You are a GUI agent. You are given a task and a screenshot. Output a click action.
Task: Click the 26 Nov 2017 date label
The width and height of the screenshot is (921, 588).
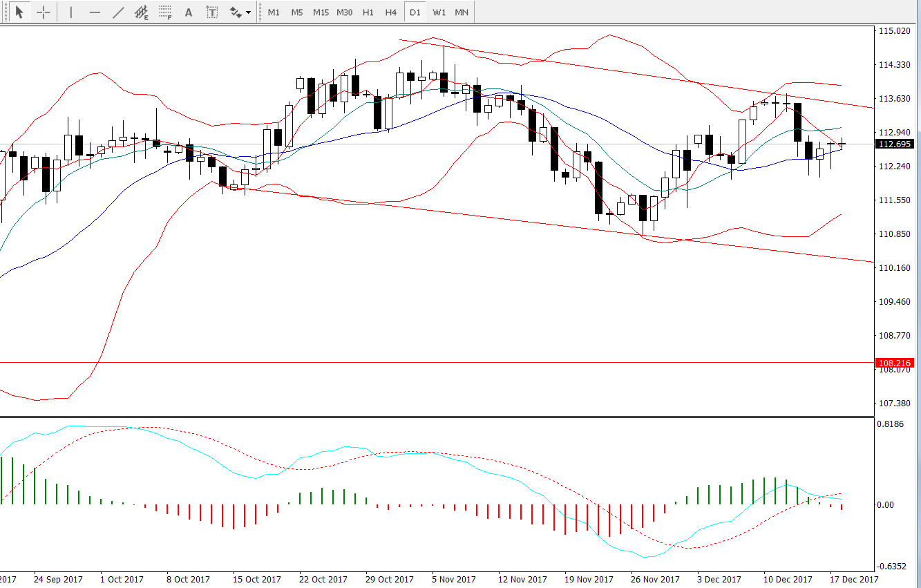656,580
